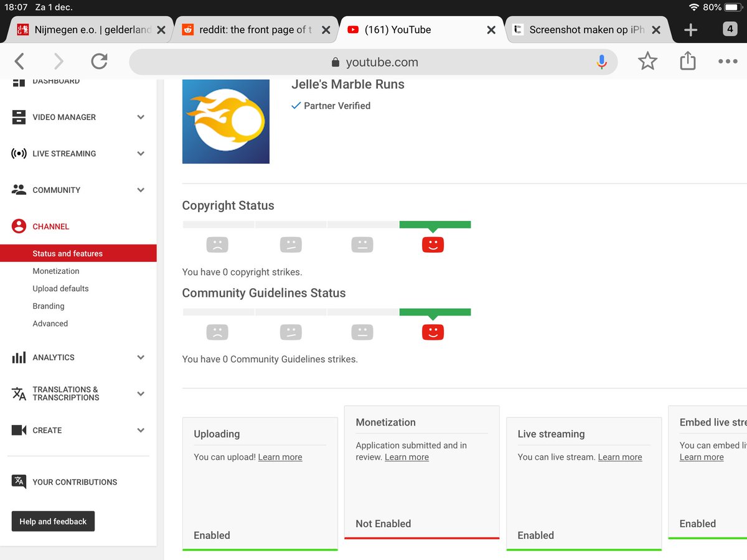Expand the Analytics section chevron

click(141, 357)
